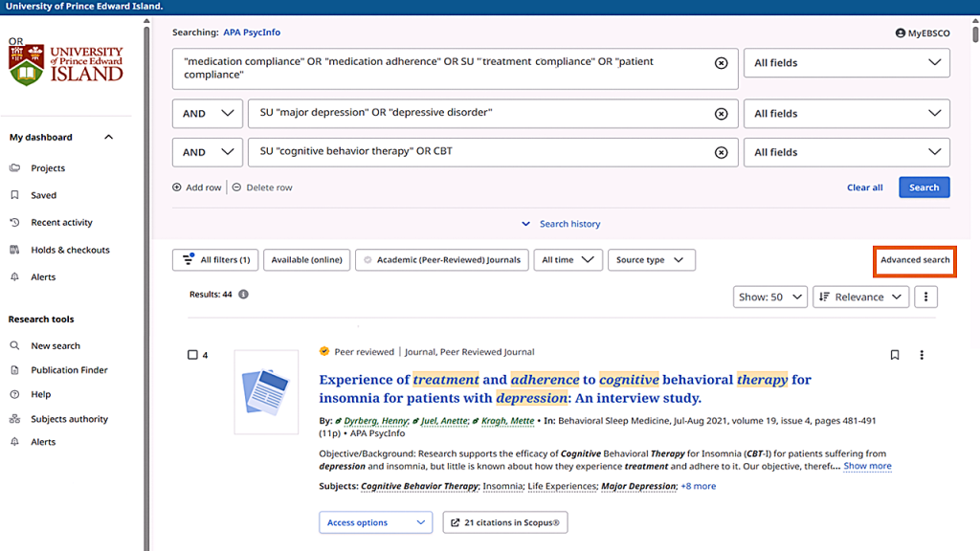Tick the checkbox for result 4

pos(192,355)
